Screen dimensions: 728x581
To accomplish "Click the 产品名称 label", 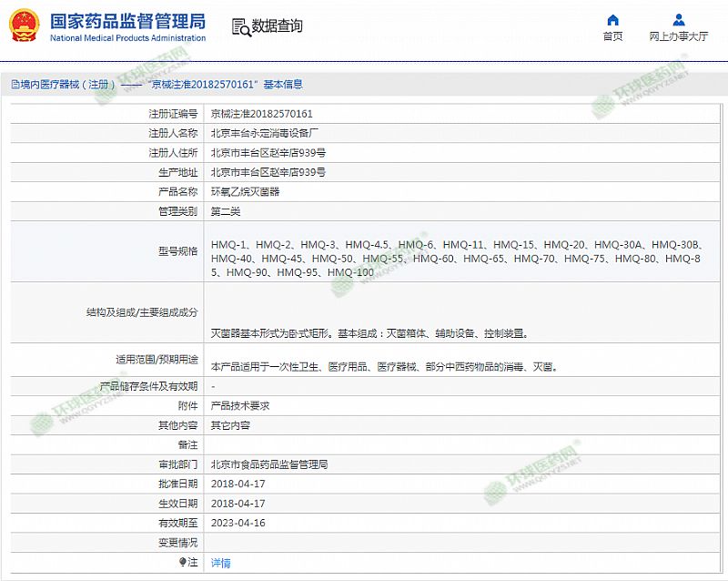I will [178, 192].
